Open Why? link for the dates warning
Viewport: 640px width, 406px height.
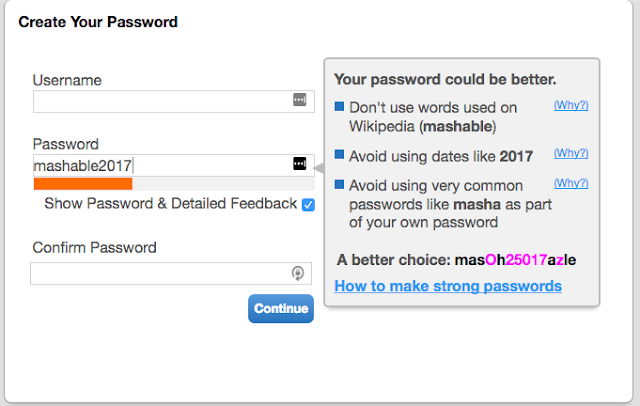point(571,153)
